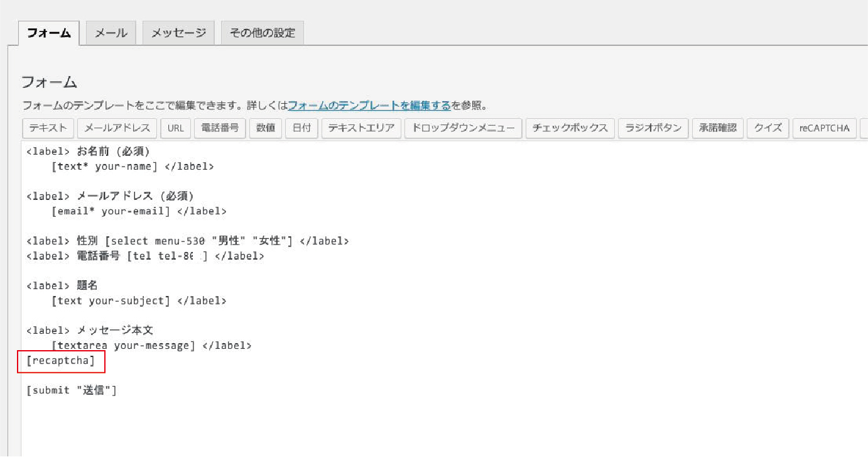Click the [textarea your-message] line

point(151,346)
